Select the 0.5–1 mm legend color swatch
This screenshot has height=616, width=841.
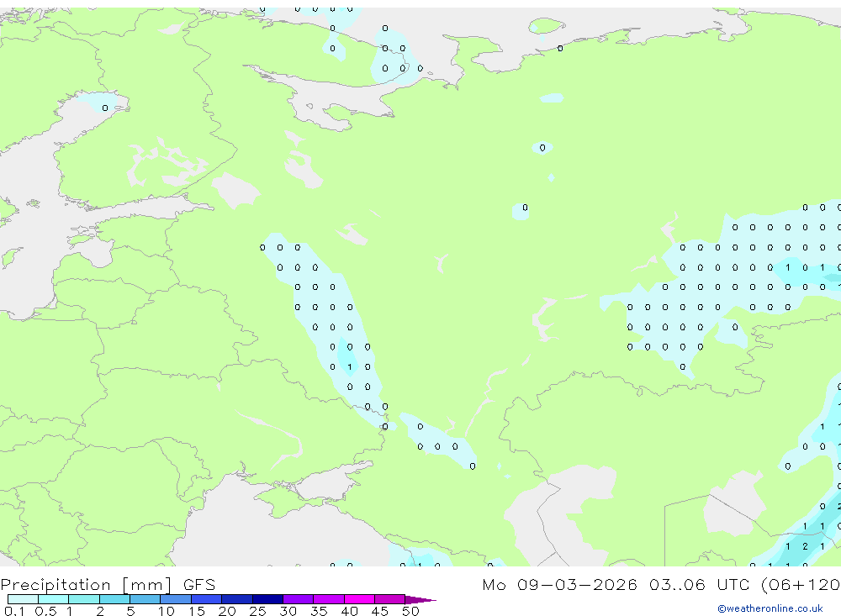54,599
